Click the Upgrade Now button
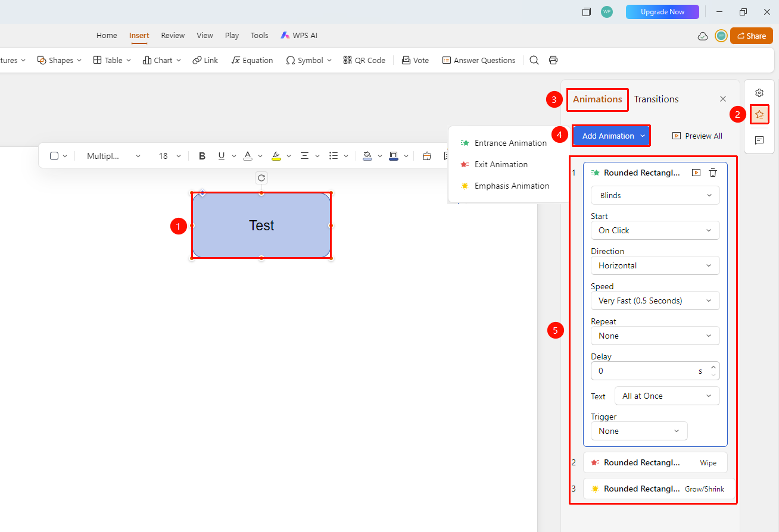This screenshot has width=779, height=532. 662,12
